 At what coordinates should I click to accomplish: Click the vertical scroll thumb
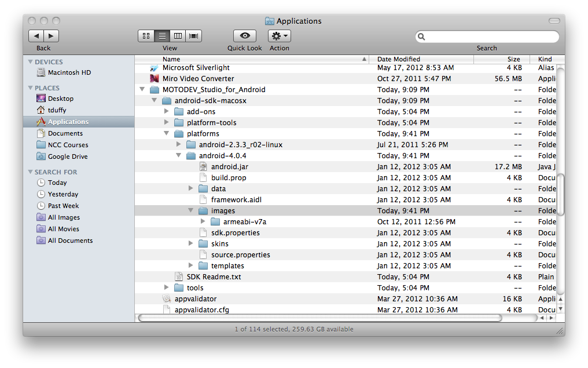(x=561, y=195)
